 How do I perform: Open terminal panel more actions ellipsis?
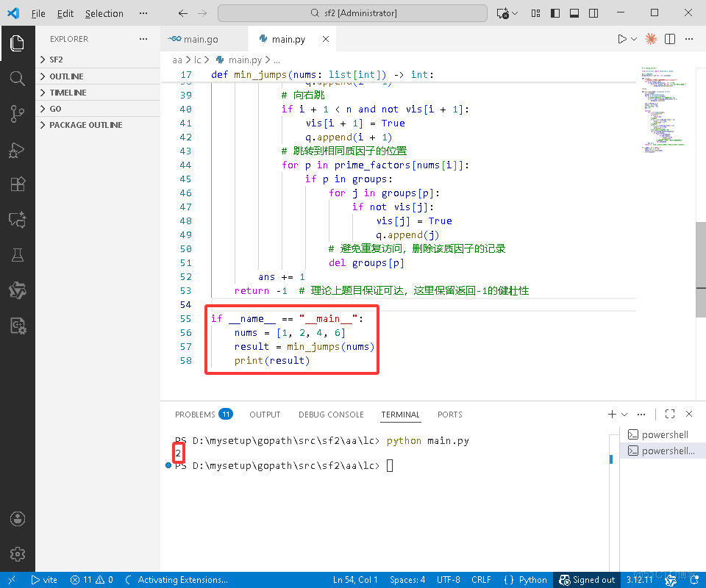(641, 415)
